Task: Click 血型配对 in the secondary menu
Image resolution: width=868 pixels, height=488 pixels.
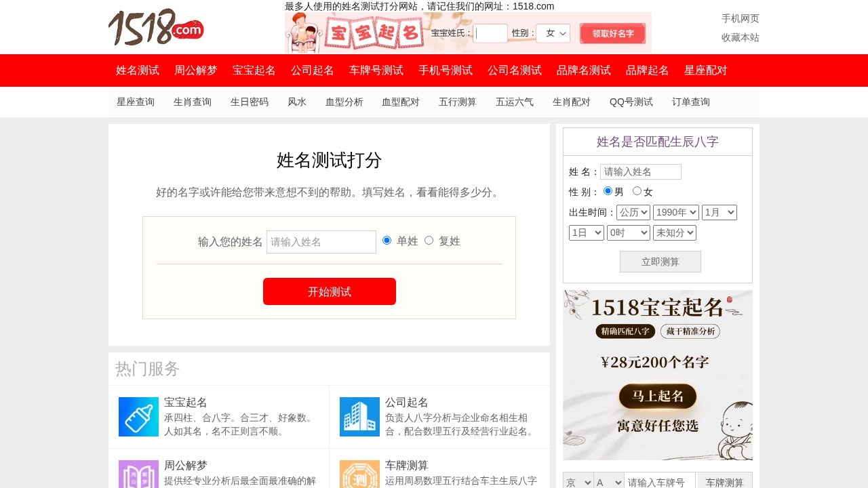Action: point(400,102)
